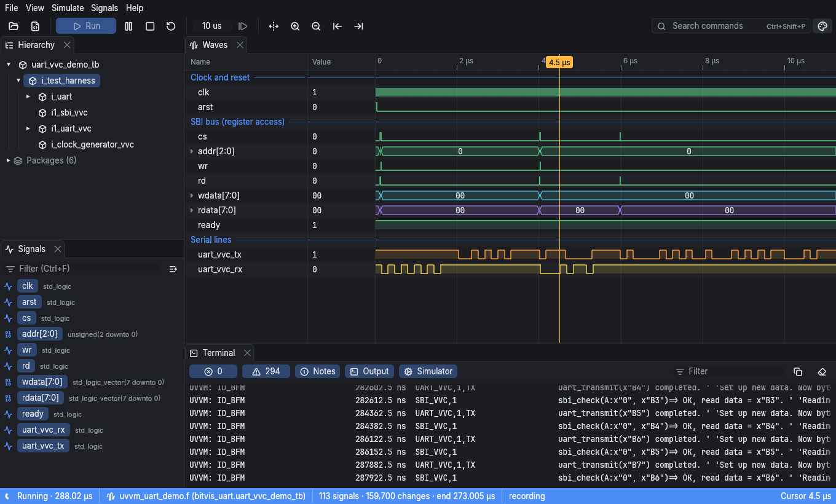Open a file with the folder icon
The image size is (836, 504).
pos(14,26)
